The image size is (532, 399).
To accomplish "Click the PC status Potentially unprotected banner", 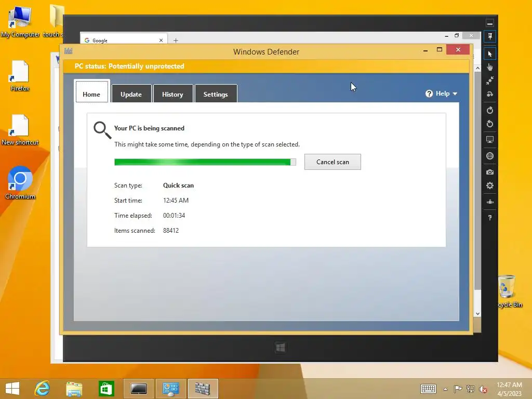I will tap(266, 66).
